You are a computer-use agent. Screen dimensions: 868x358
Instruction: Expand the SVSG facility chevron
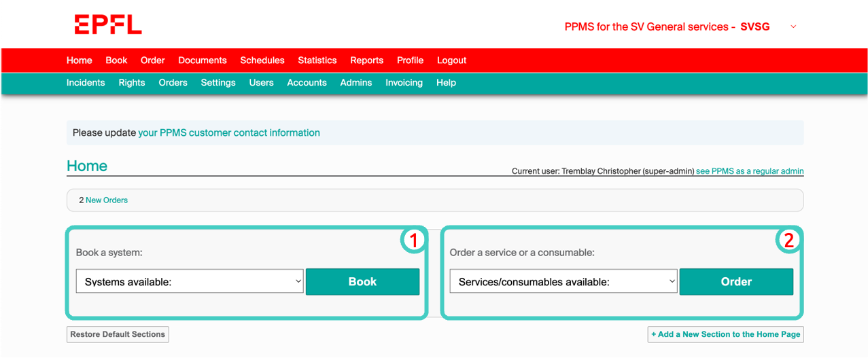pyautogui.click(x=793, y=27)
